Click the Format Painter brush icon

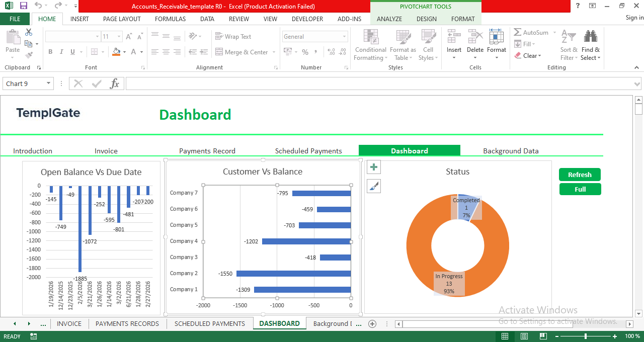pyautogui.click(x=29, y=55)
